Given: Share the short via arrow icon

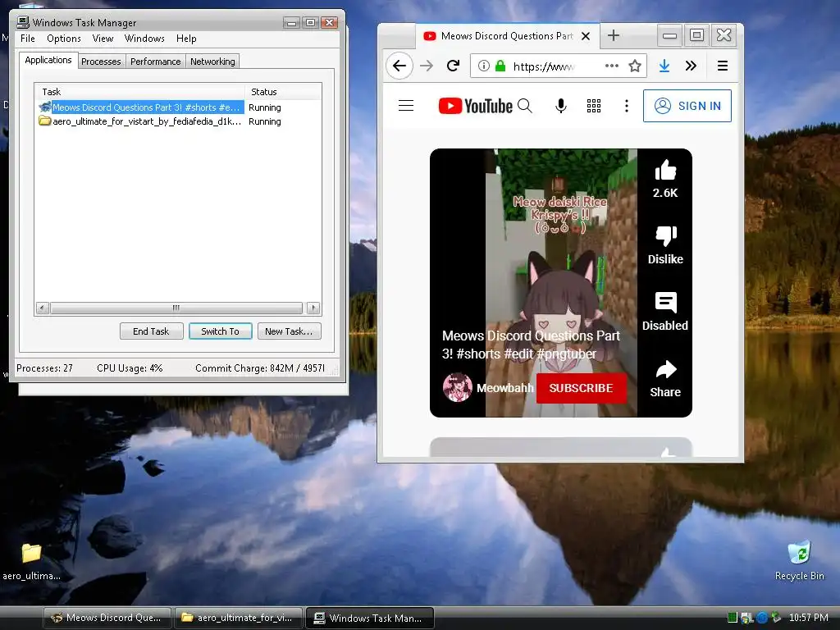Looking at the screenshot, I should [x=666, y=369].
